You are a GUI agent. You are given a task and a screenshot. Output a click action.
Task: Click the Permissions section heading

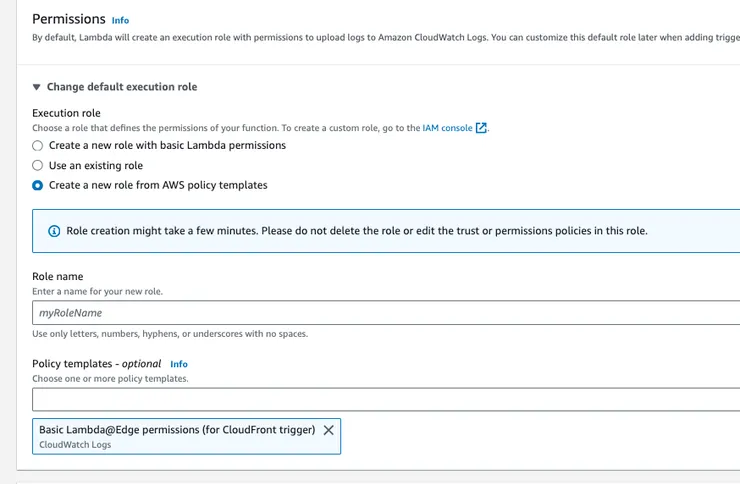click(x=69, y=19)
